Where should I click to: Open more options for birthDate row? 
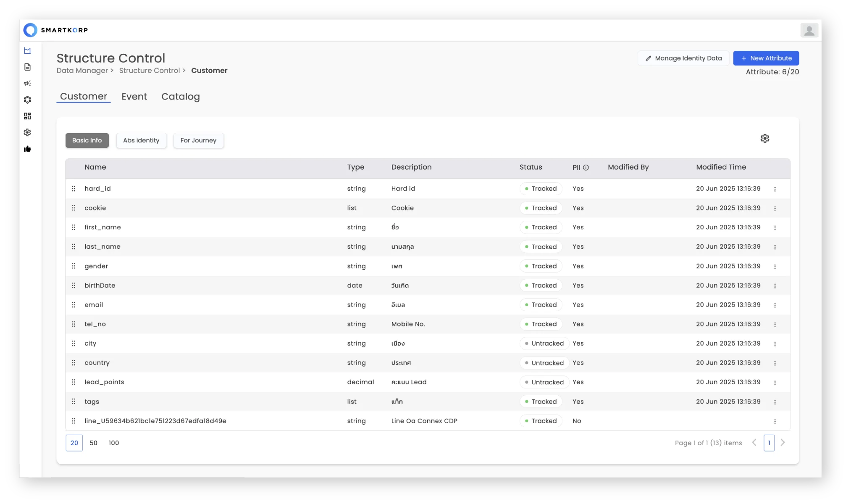pos(775,286)
